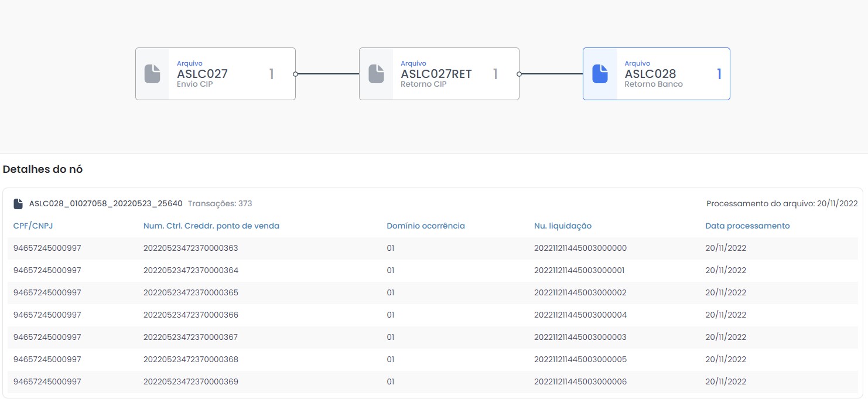Click the ASLC027 node file icon
This screenshot has height=402, width=868.
click(x=152, y=74)
